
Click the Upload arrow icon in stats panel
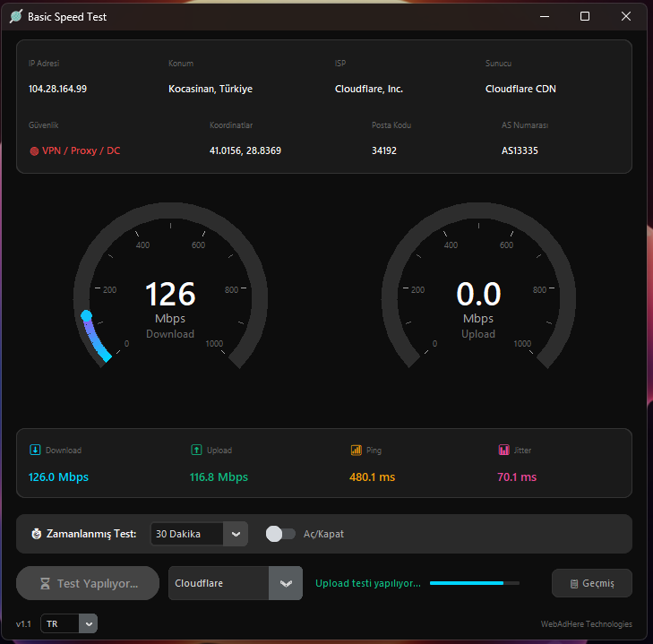196,450
